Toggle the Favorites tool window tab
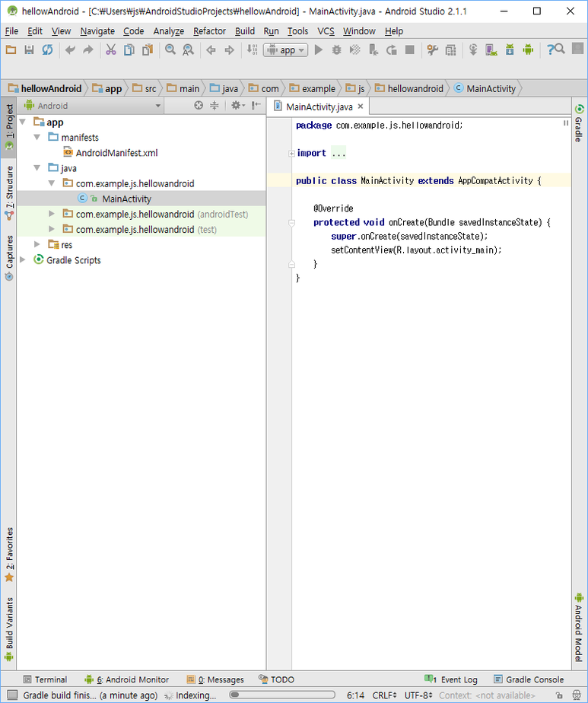The height and width of the screenshot is (703, 588). pos(9,555)
